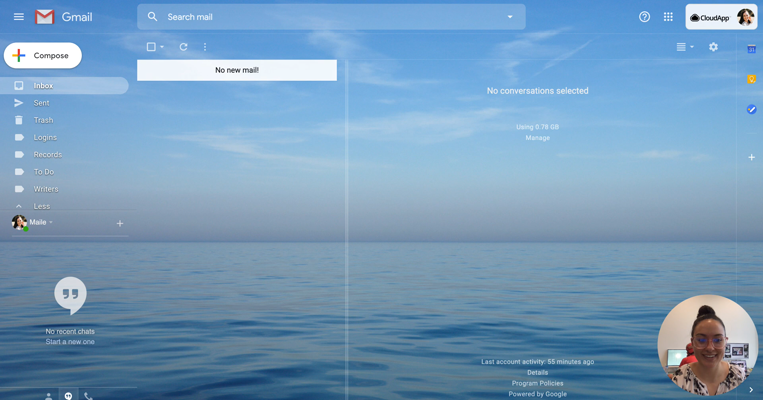The image size is (763, 400).
Task: Click the Manage storage link
Action: coord(537,138)
